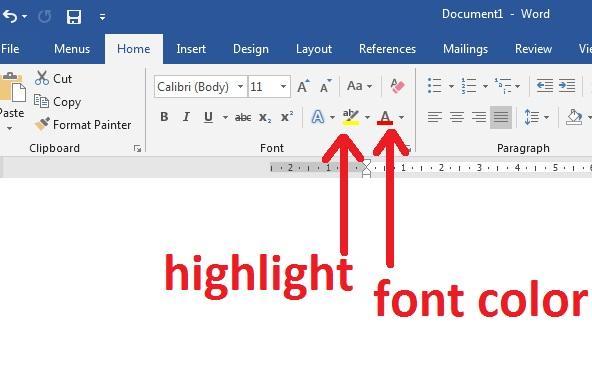Click the Redo icon in quick access
This screenshot has height=377, width=592.
(45, 17)
